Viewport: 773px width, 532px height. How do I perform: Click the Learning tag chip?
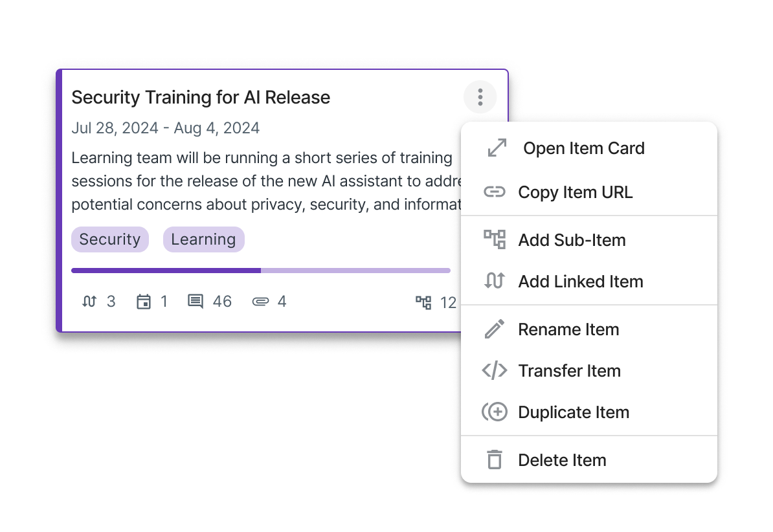pos(203,239)
